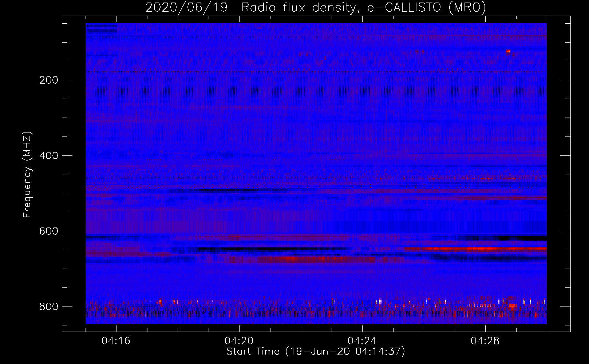Click the 'Start Time (19-Jun-20 04:14:37)' label

coord(316,352)
